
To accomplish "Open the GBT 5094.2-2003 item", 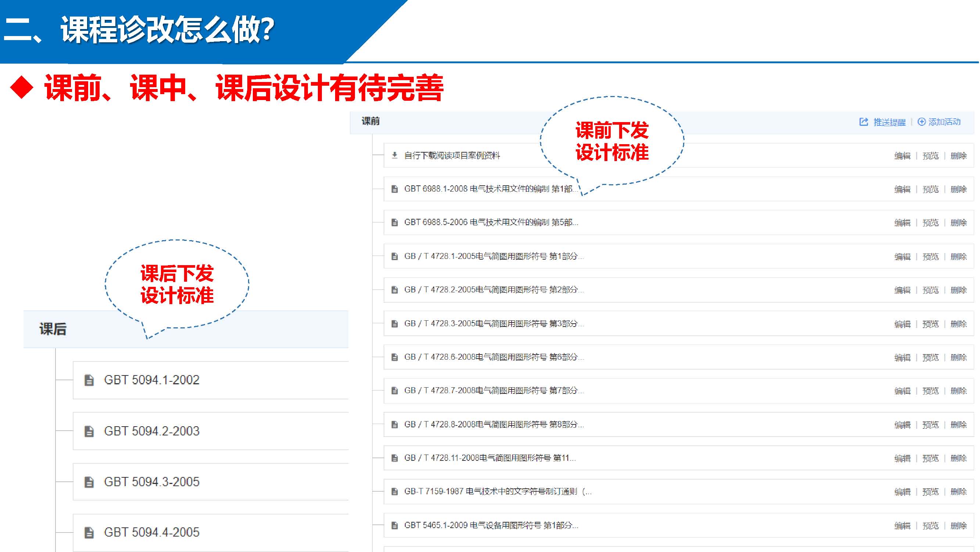I will pos(151,431).
